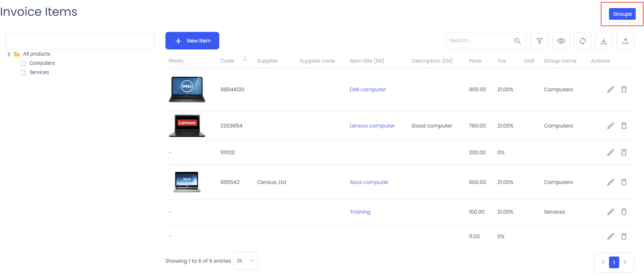Viewport: 644px width, 276px height.
Task: Delete the Asus computer row
Action: pyautogui.click(x=624, y=182)
